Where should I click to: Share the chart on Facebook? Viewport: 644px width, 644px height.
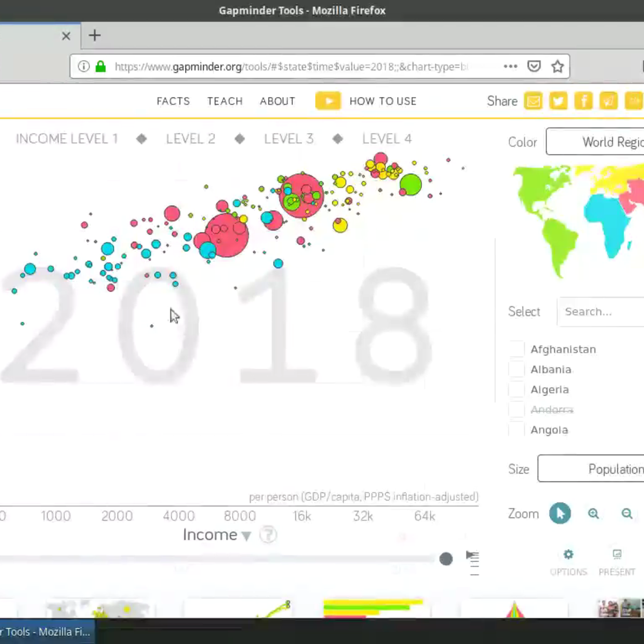[x=583, y=101]
